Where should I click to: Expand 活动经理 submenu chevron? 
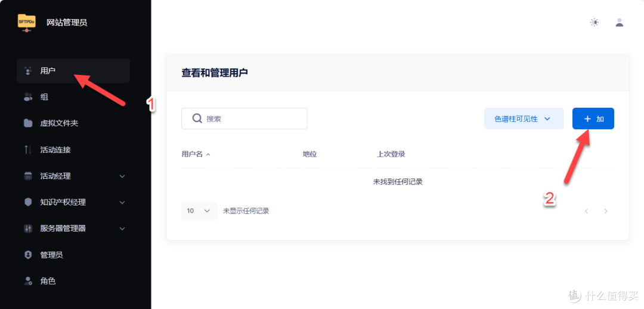pos(122,176)
